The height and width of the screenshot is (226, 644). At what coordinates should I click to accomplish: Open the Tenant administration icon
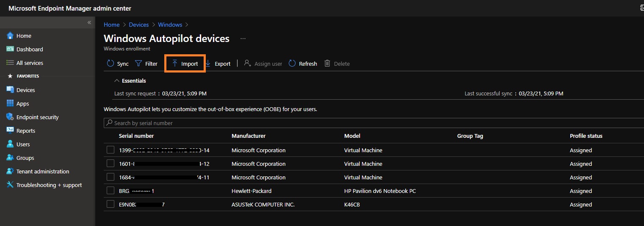click(10, 171)
